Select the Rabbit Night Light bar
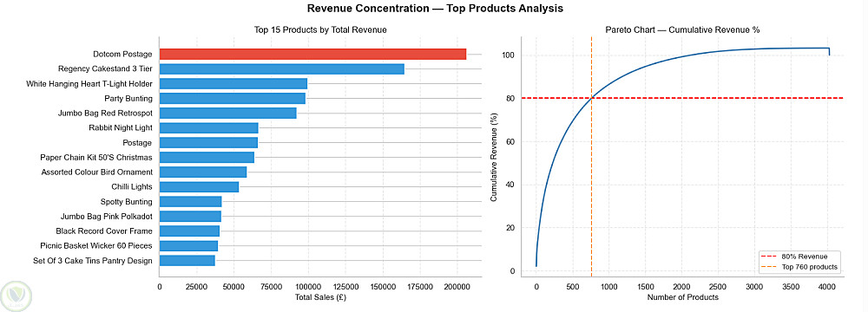868x312 pixels. (208, 127)
